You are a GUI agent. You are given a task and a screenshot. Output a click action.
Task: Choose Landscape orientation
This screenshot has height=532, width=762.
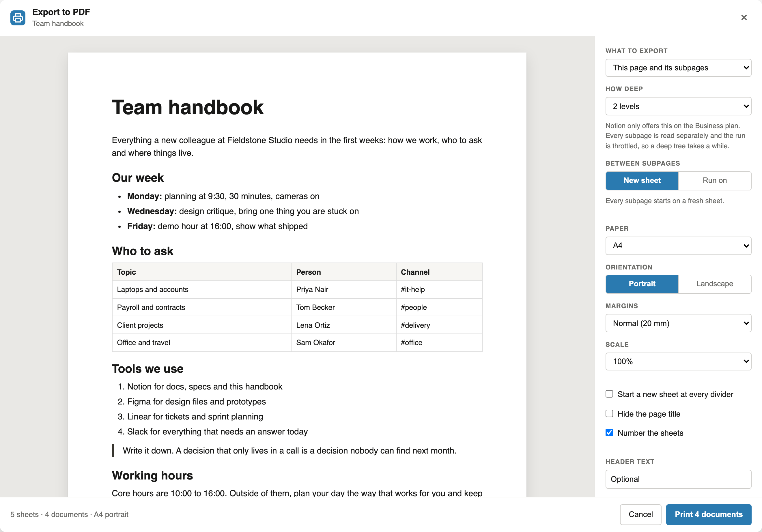coord(715,284)
